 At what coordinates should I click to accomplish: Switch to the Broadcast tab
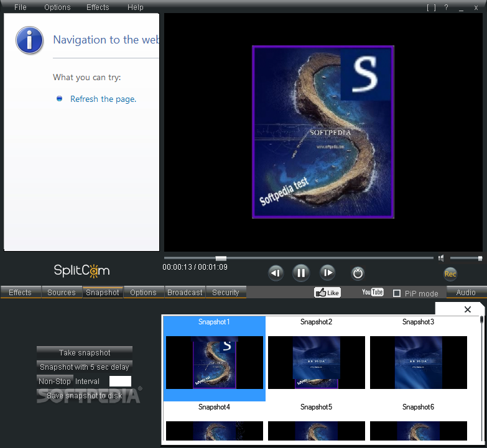coord(185,292)
